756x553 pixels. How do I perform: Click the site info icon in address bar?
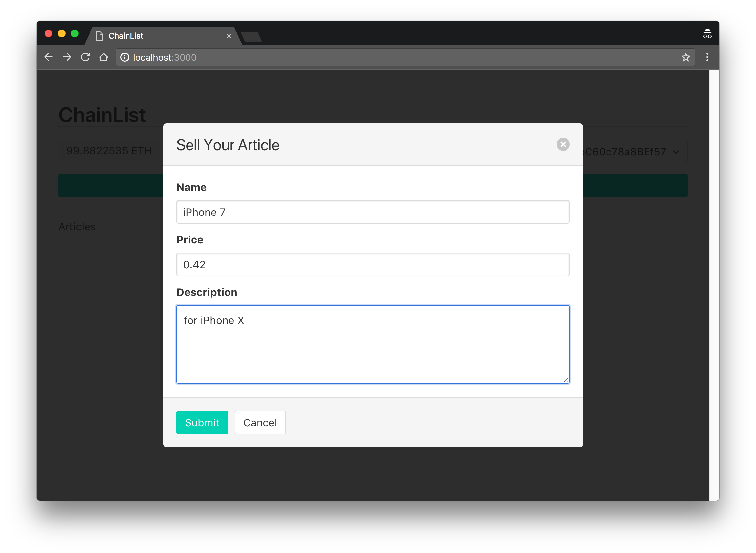coord(125,58)
